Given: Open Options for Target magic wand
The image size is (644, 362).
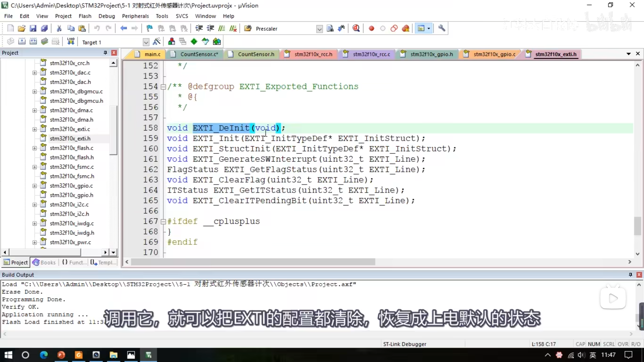Looking at the screenshot, I should click(x=156, y=41).
